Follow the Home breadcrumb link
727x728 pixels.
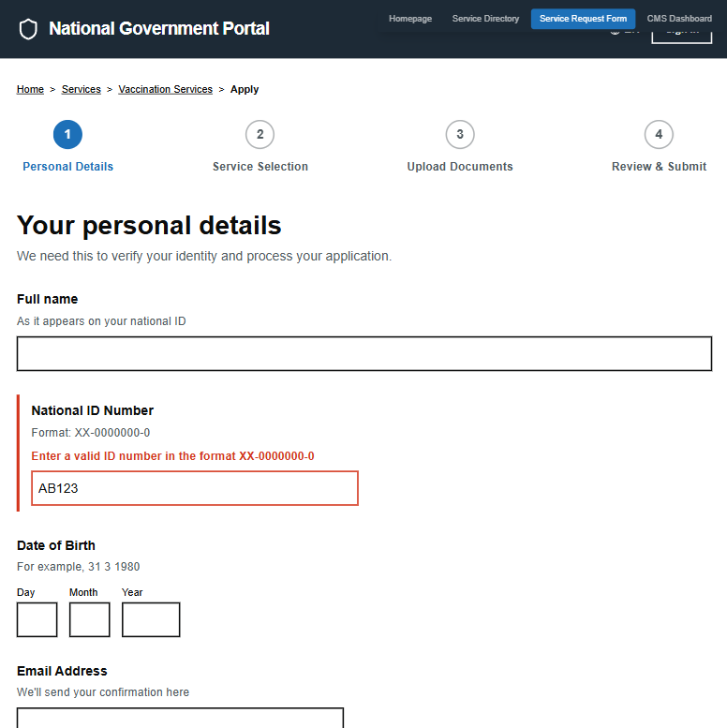pyautogui.click(x=30, y=90)
